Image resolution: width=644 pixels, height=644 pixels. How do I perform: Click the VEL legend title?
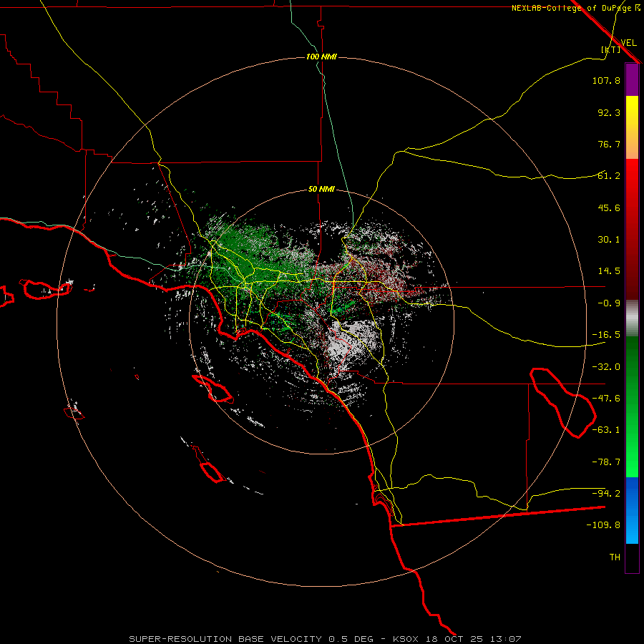(x=628, y=43)
